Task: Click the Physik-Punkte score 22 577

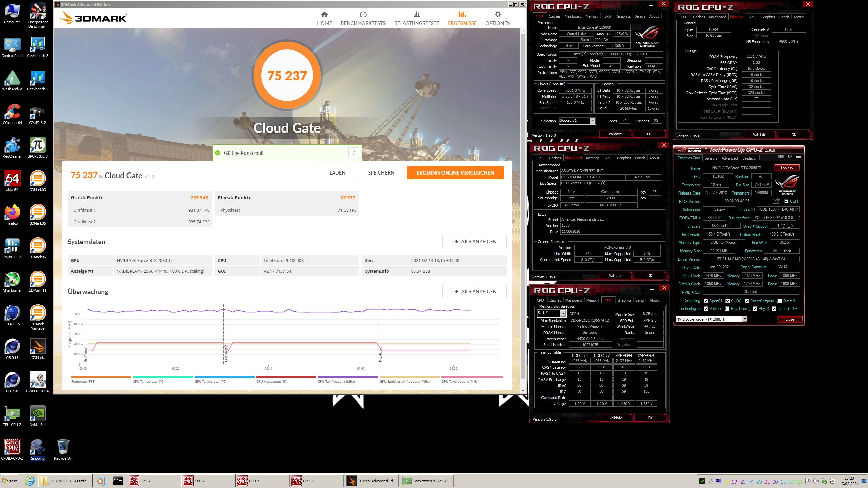Action: [x=348, y=198]
